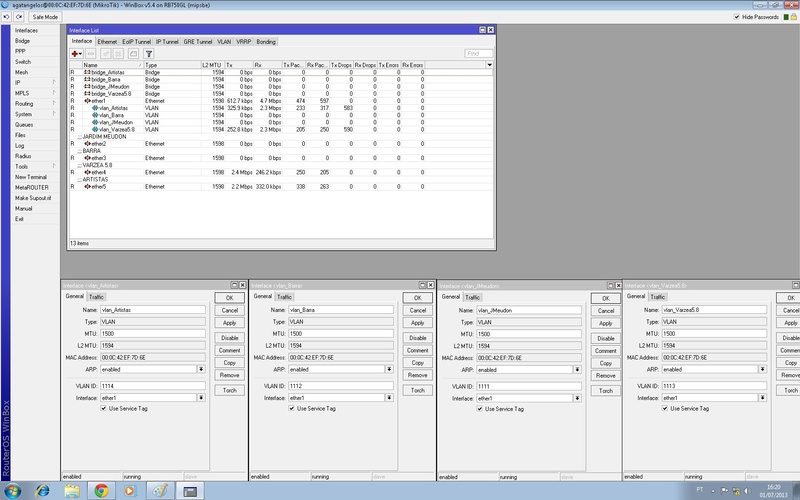Open Internet Explorer from the taskbar
The height and width of the screenshot is (500, 800).
click(43, 491)
